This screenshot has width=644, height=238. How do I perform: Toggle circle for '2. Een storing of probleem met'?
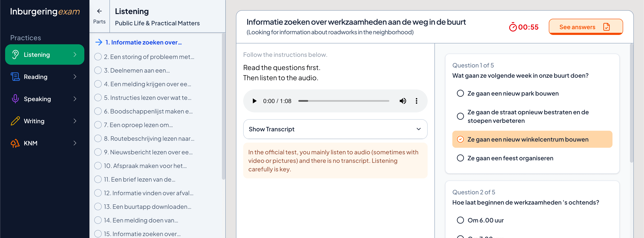(98, 57)
